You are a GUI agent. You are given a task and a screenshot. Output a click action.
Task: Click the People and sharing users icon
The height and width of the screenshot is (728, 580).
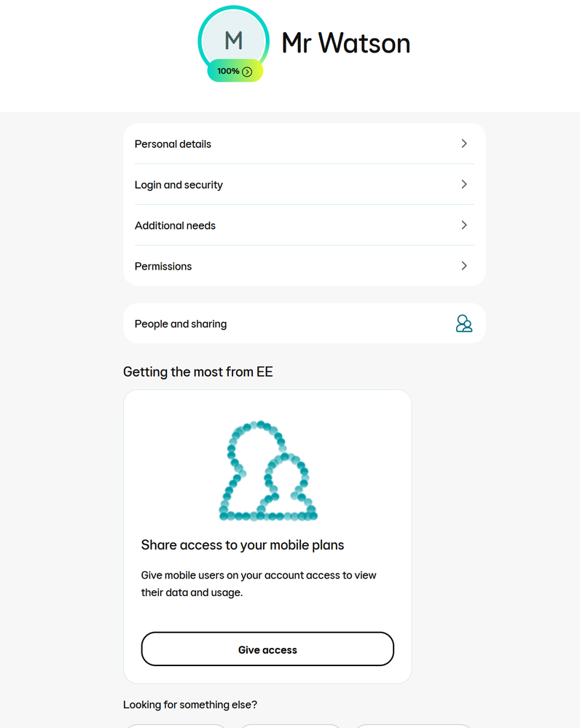pos(464,324)
